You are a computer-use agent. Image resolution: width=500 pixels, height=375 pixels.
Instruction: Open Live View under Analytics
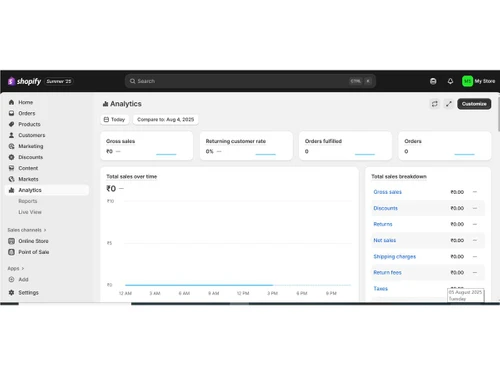pos(30,212)
